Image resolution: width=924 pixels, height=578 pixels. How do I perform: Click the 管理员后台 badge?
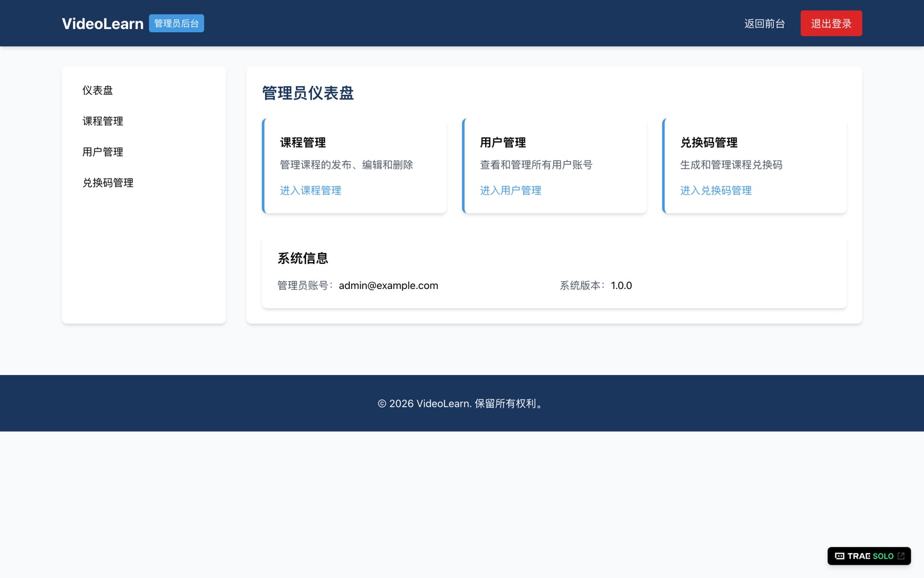[176, 23]
